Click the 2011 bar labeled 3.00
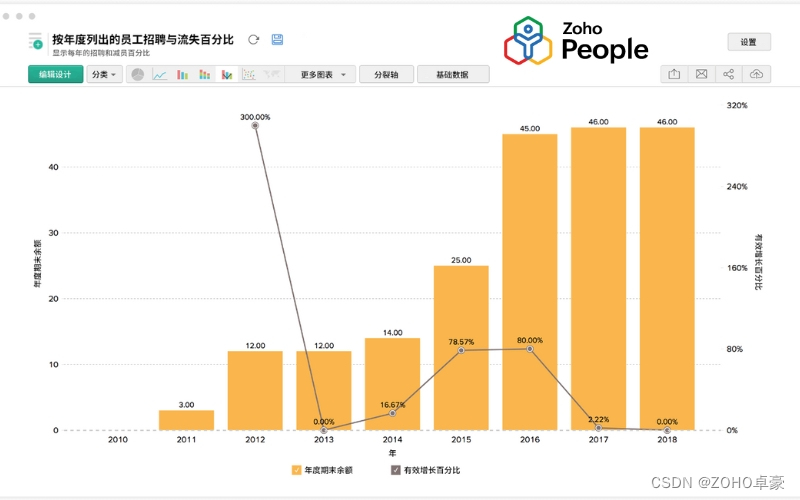 tap(186, 420)
